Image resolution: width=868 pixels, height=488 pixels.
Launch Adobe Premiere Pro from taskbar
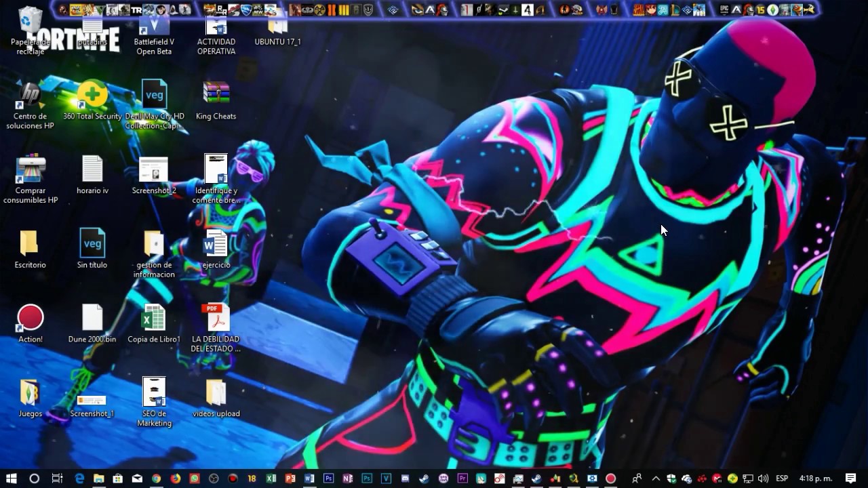[x=463, y=479]
